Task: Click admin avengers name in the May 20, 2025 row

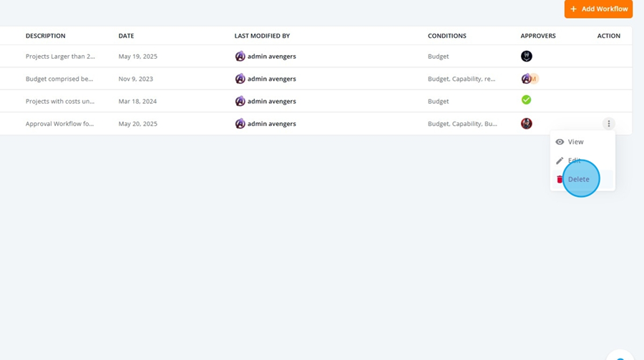Action: [271, 124]
